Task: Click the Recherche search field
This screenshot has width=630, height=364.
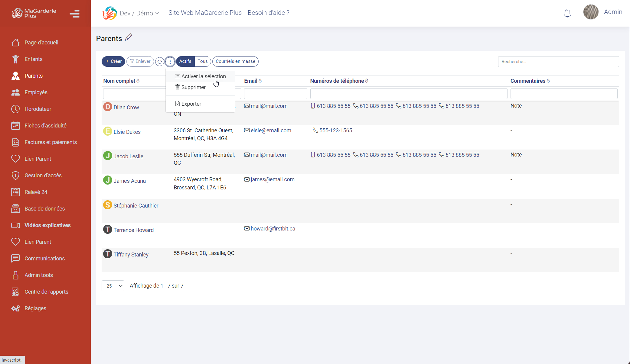Action: pos(558,62)
